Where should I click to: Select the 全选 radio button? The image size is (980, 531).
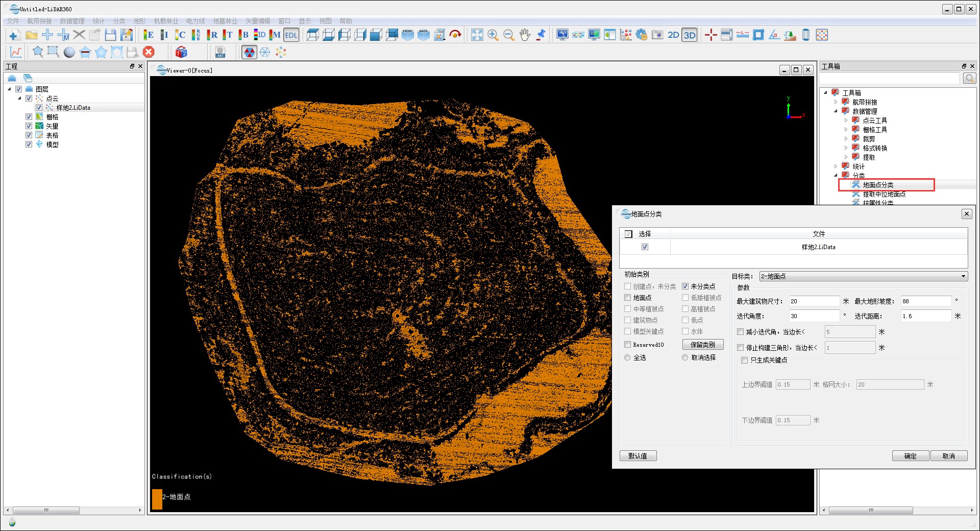(x=628, y=358)
